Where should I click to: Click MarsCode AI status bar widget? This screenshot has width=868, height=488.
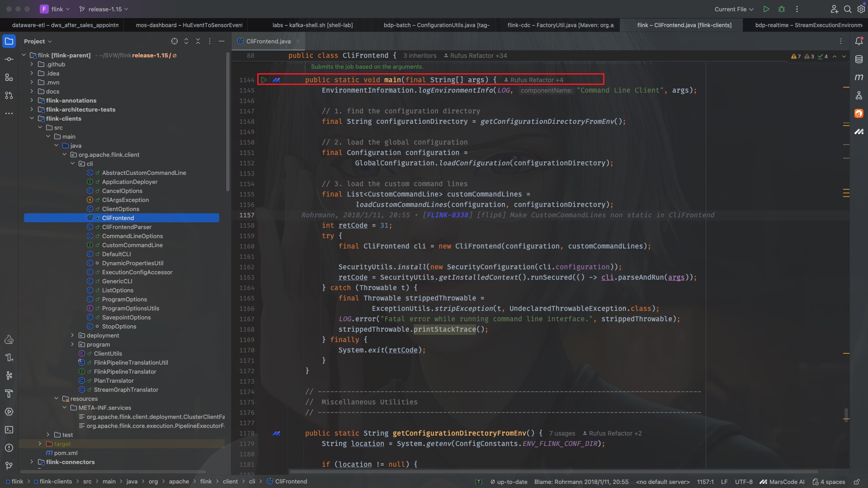click(782, 482)
